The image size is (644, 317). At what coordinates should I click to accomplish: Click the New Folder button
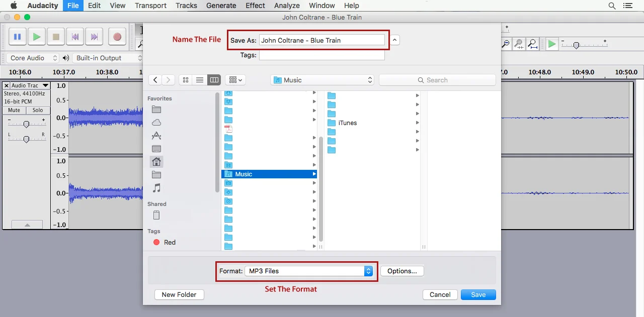(x=179, y=294)
